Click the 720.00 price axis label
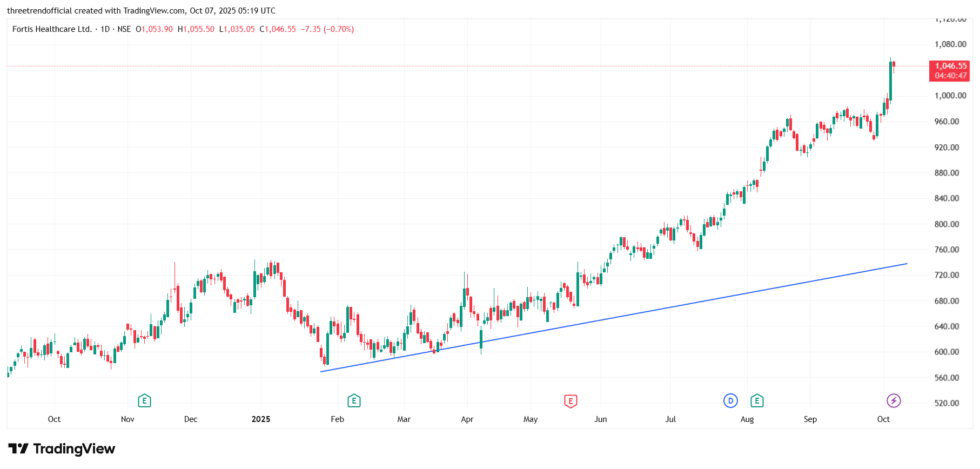 point(947,275)
